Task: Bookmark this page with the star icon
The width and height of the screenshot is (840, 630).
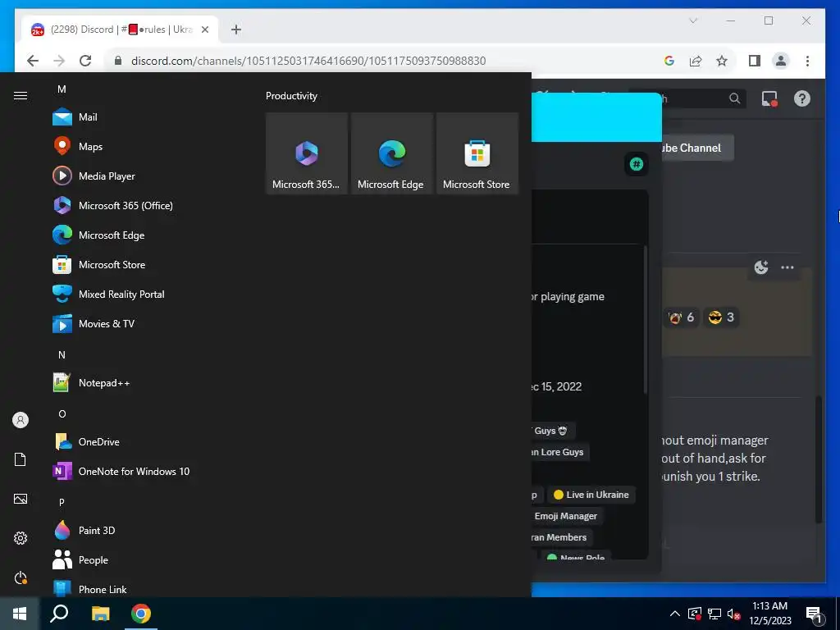Action: 722,61
